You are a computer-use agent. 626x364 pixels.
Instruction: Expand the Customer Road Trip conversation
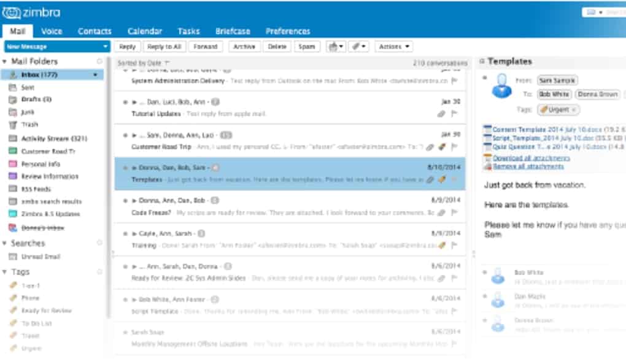[x=134, y=135]
